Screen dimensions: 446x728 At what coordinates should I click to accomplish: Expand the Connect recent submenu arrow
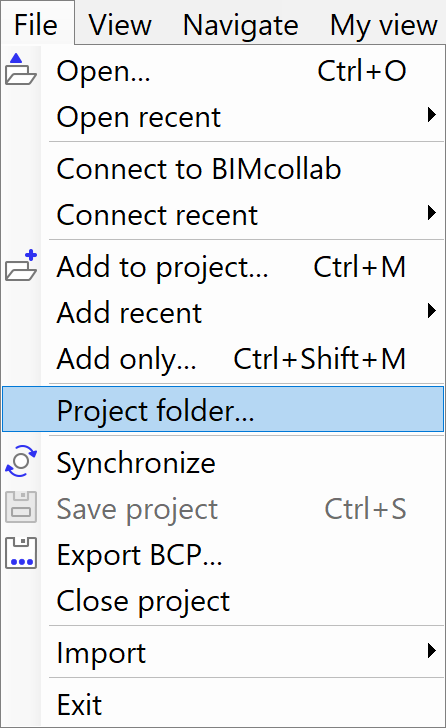pos(432,213)
